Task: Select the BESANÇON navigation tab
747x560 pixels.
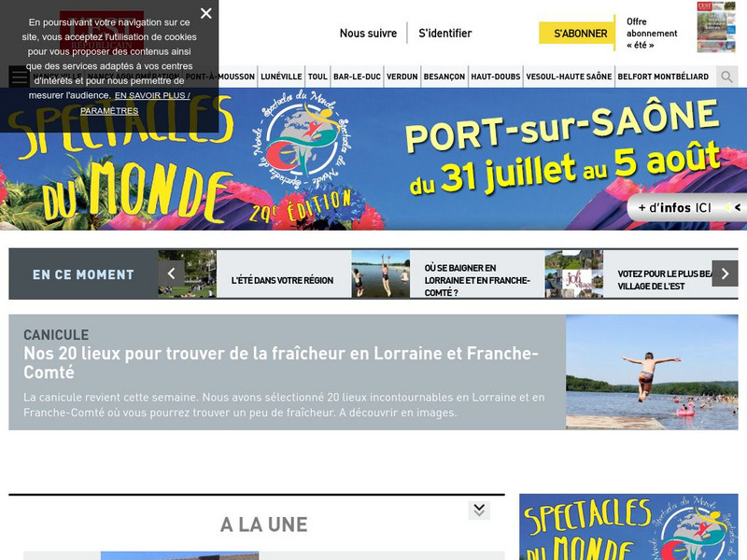Action: tap(444, 77)
